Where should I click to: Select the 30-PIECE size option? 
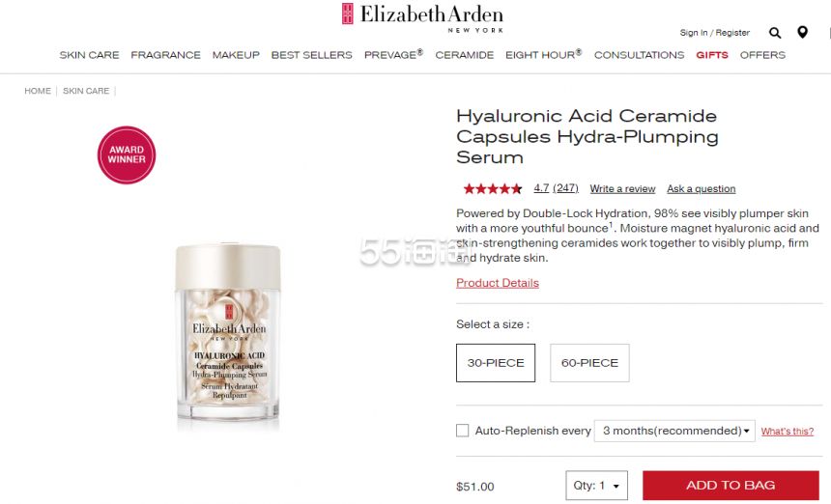point(496,363)
